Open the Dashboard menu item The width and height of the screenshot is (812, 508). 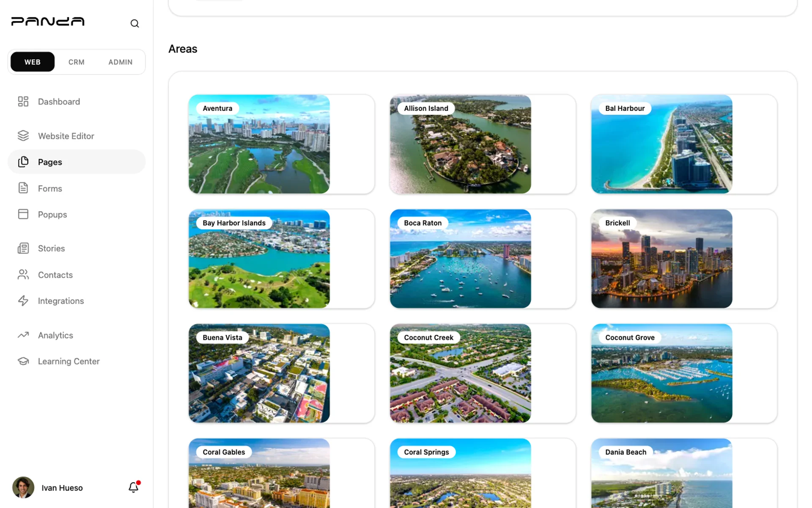[x=77, y=102]
